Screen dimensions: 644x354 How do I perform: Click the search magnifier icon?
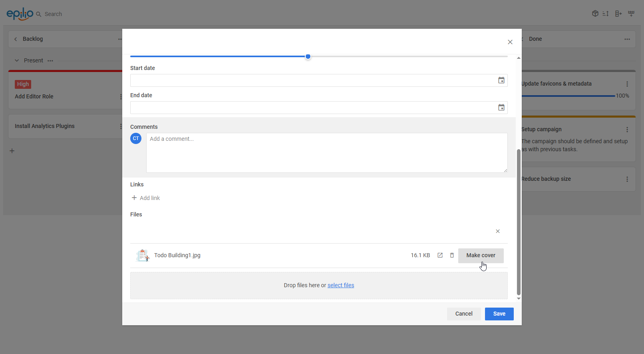click(39, 14)
